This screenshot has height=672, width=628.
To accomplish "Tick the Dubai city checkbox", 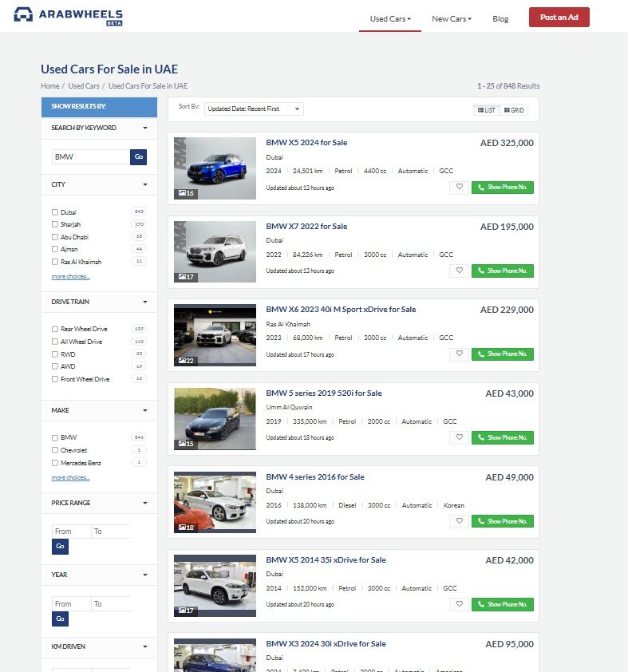I will point(55,212).
